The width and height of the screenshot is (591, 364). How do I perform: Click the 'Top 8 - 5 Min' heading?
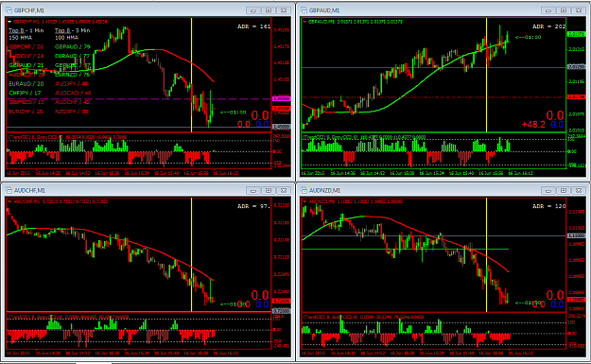pyautogui.click(x=73, y=30)
